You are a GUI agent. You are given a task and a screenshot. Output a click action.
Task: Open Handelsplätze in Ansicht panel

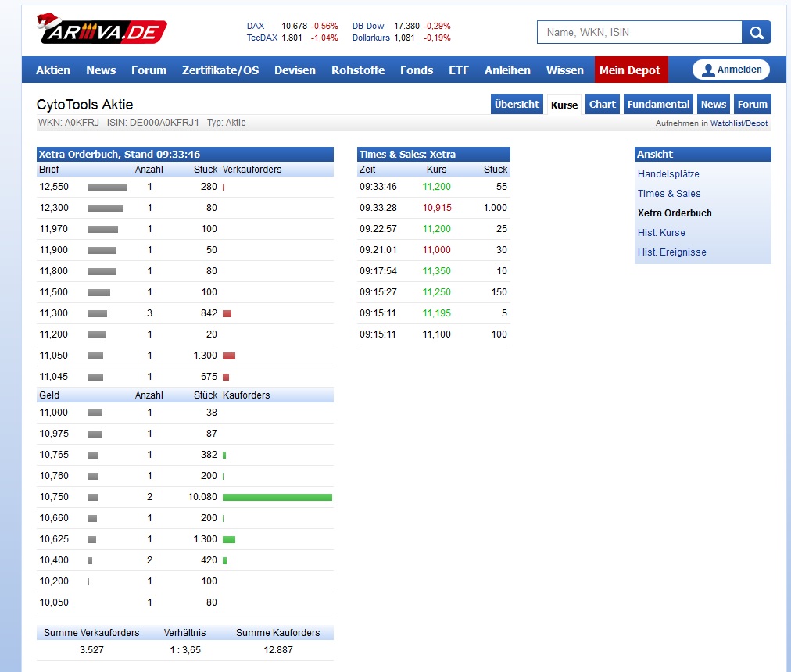[x=668, y=174]
